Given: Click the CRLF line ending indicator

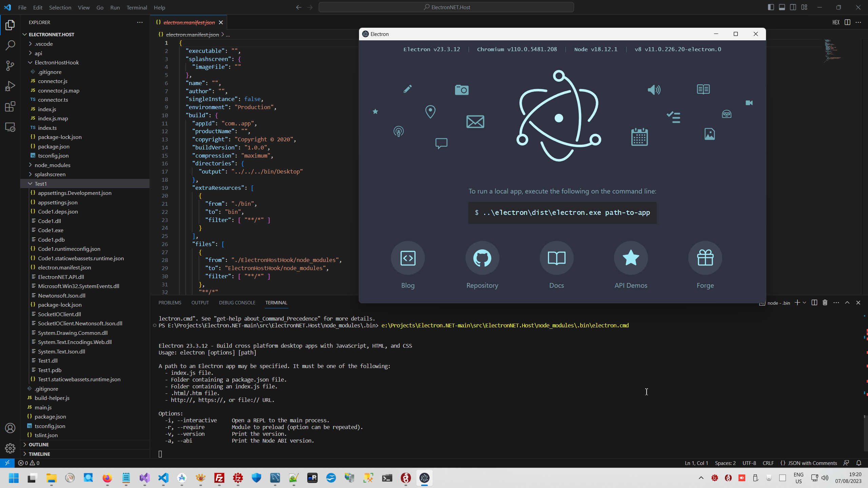Looking at the screenshot, I should (768, 463).
